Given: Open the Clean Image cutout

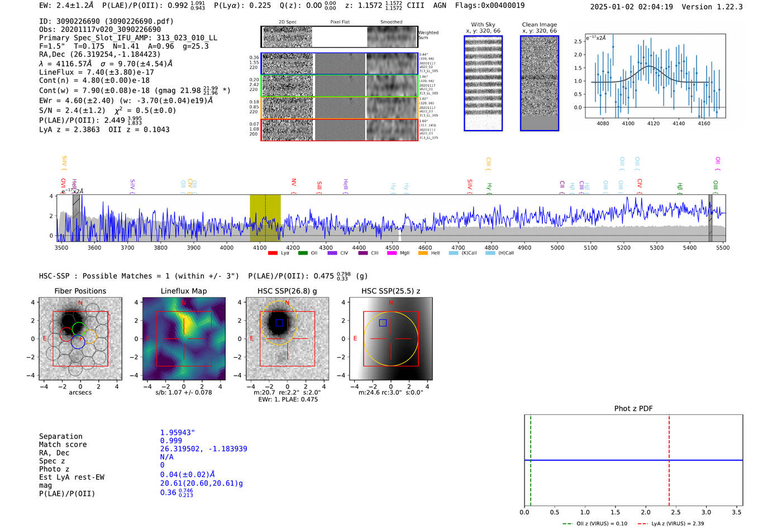Looking at the screenshot, I should 539,83.
